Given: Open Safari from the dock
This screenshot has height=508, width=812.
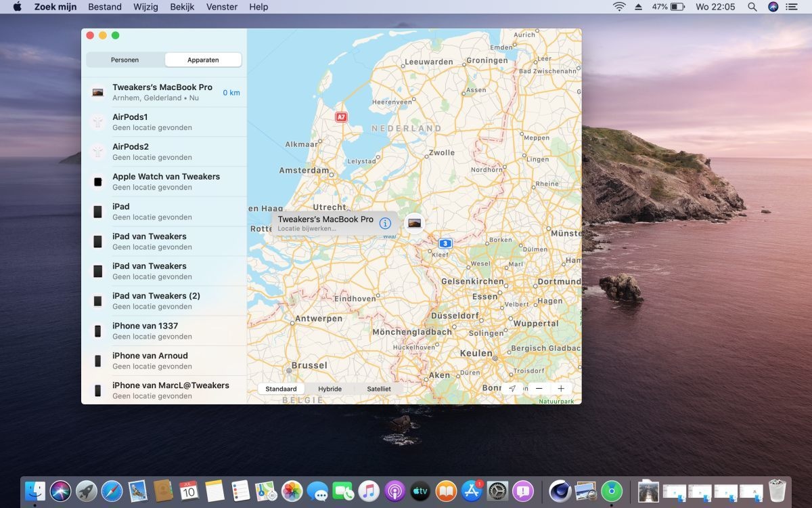Looking at the screenshot, I should coord(112,491).
